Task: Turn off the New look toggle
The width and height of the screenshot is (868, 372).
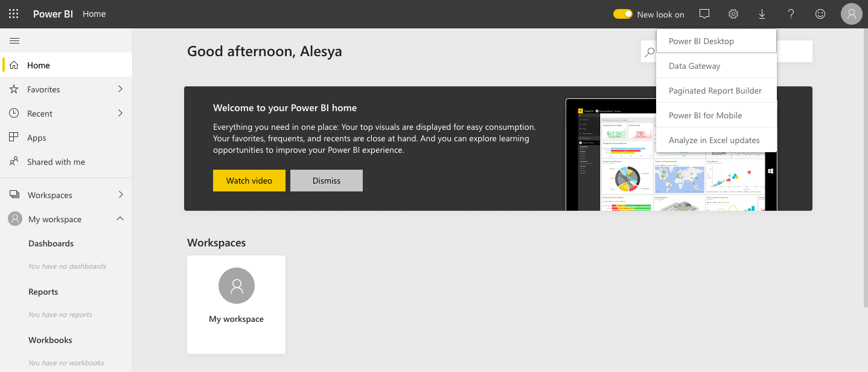Action: 622,13
